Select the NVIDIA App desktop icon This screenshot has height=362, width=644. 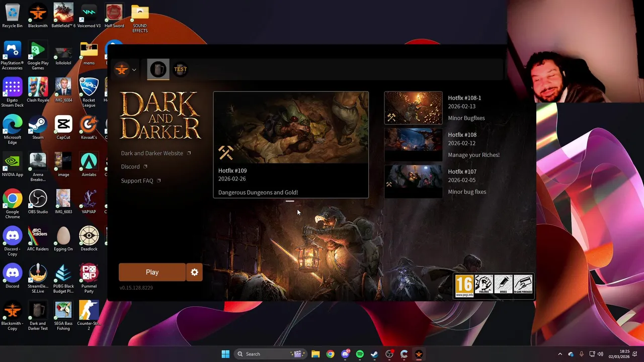[x=12, y=164]
